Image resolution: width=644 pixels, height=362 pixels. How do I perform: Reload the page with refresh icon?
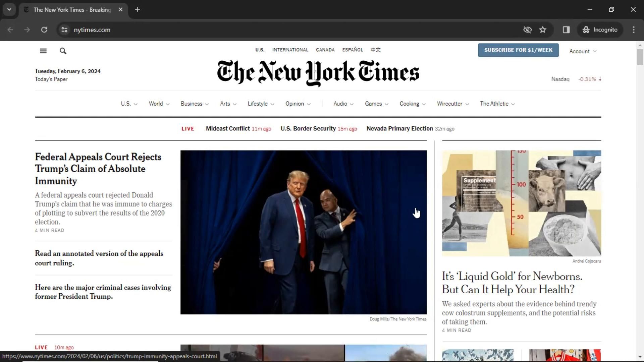(x=44, y=30)
